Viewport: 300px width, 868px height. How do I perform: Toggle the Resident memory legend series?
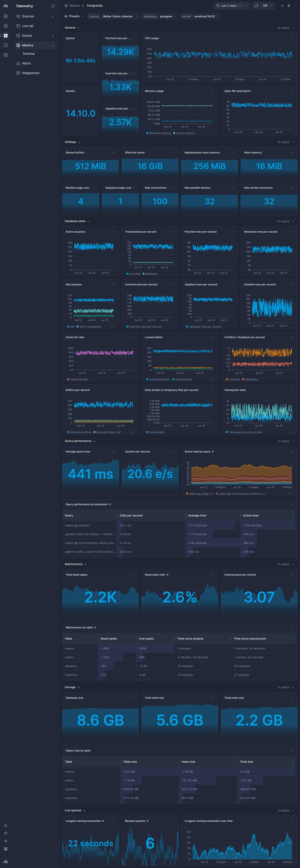[159, 133]
